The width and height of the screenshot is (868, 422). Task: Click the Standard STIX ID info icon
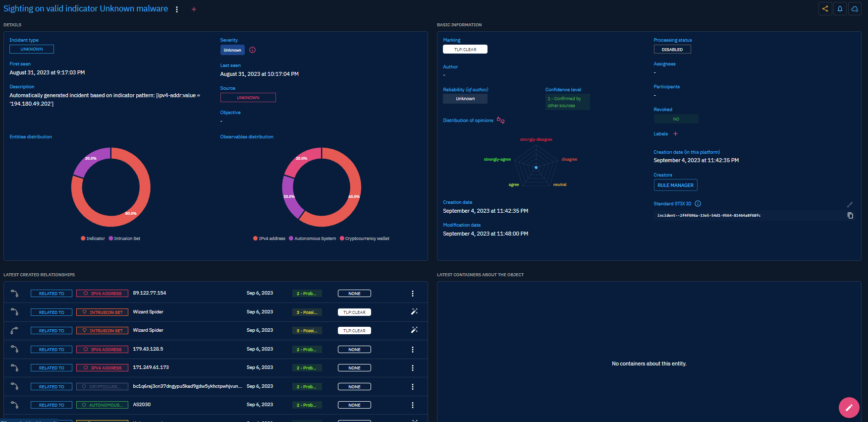point(698,204)
